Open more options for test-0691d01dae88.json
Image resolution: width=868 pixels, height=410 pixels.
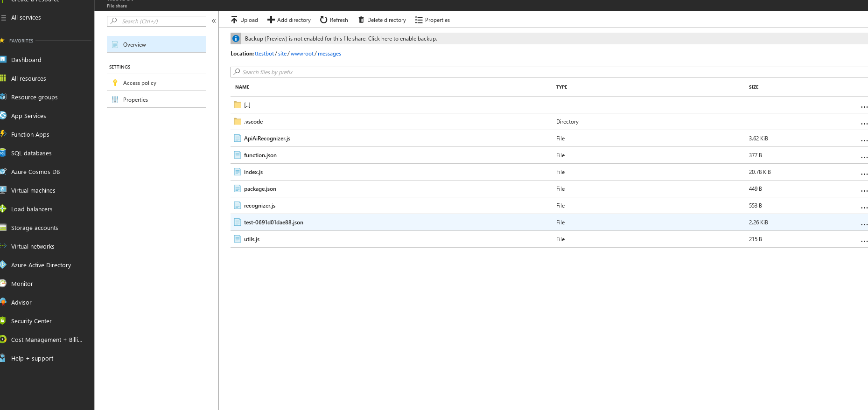pos(864,224)
